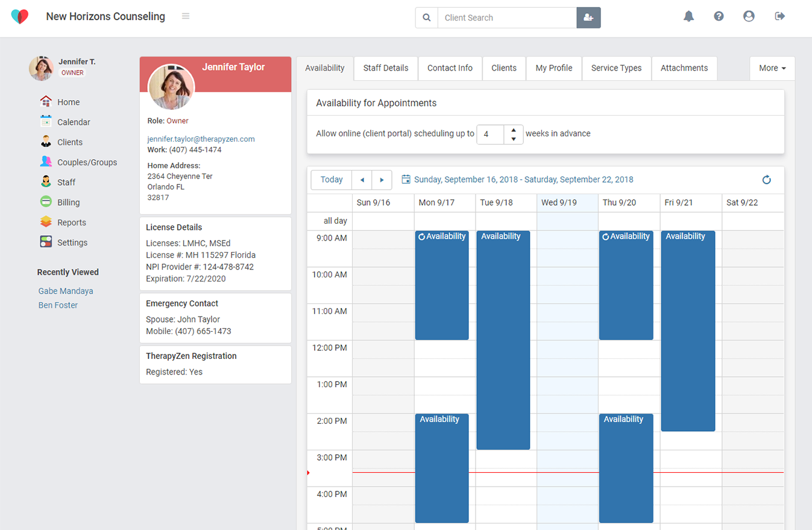Increase the weeks in advance value
The image size is (812, 530).
coord(513,130)
